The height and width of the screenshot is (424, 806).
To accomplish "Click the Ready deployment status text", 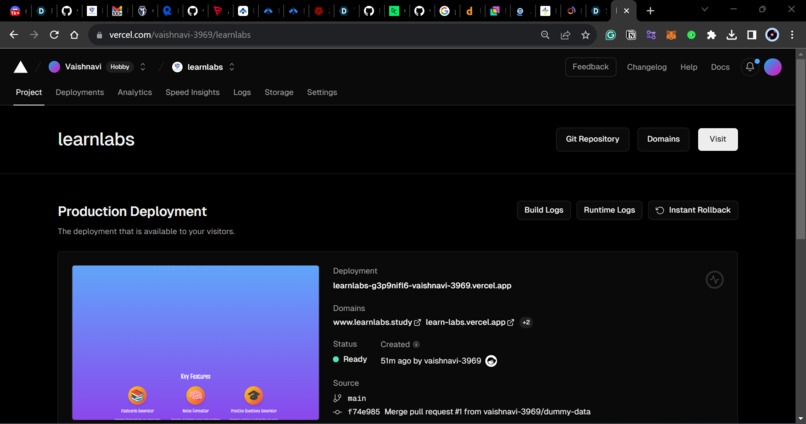I will click(355, 359).
